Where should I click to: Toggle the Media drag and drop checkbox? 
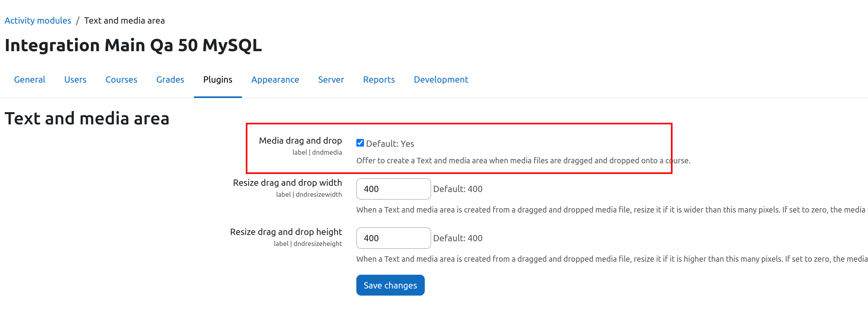point(360,143)
